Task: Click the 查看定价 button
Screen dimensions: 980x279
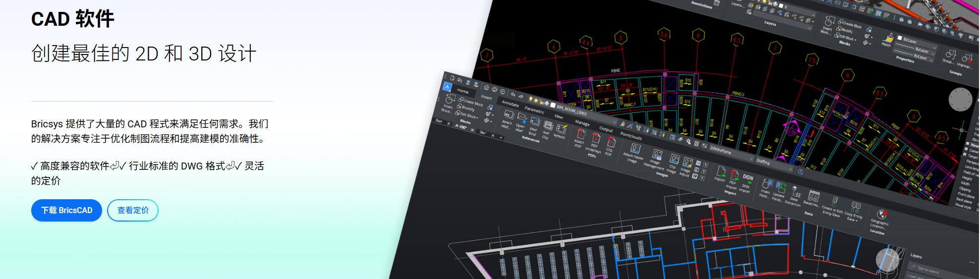Action: tap(133, 210)
